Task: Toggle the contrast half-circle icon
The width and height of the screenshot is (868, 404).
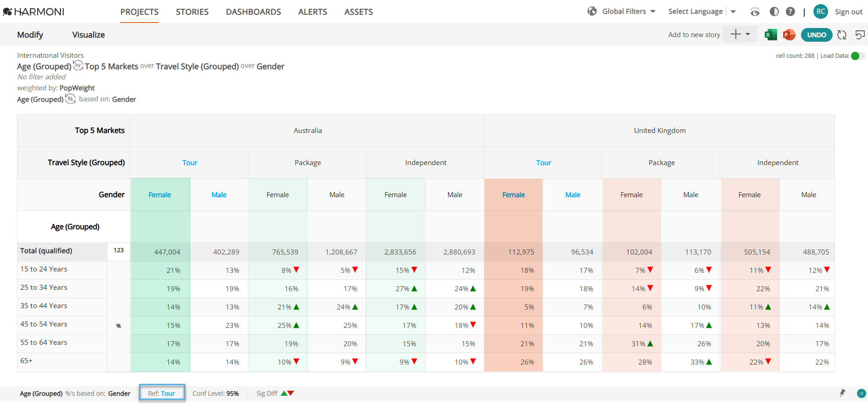Action: click(x=774, y=11)
